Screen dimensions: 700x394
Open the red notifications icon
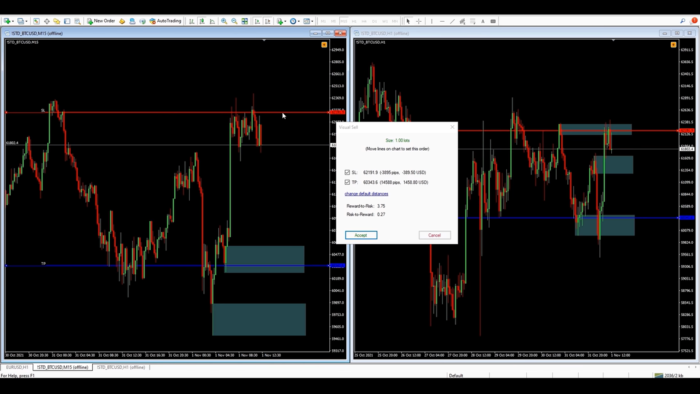694,21
